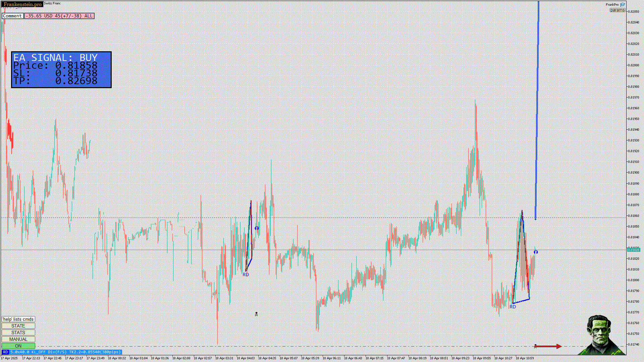
Task: Click the red arrow on stop-loss line
Action: point(548,346)
